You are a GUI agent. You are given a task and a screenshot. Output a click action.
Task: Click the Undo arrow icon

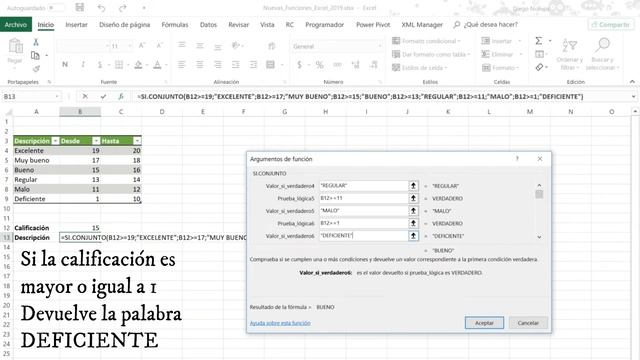[x=101, y=8]
